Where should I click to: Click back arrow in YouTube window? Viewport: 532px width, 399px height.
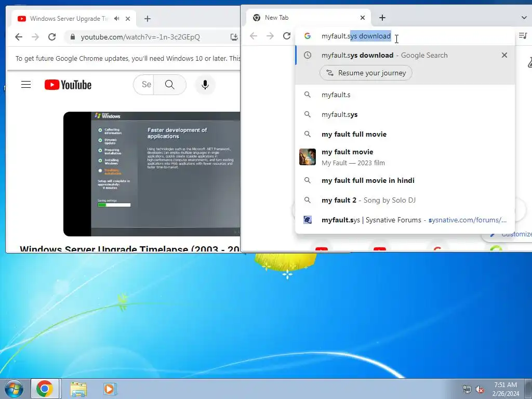(19, 37)
